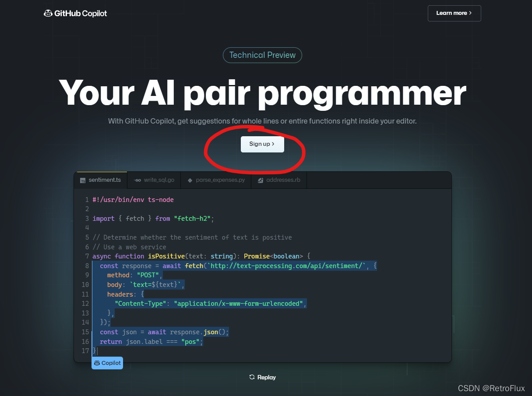Click the Copilot suggestion badge
This screenshot has height=396, width=532.
coord(107,363)
